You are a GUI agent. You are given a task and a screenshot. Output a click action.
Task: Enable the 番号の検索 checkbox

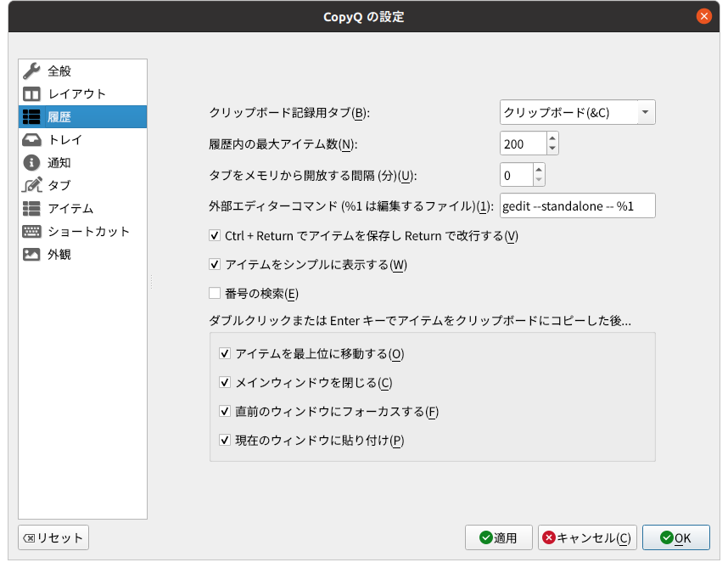pyautogui.click(x=215, y=293)
